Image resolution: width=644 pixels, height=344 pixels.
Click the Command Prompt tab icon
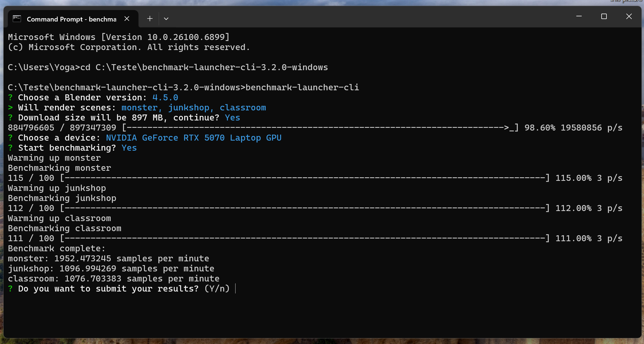pos(17,19)
